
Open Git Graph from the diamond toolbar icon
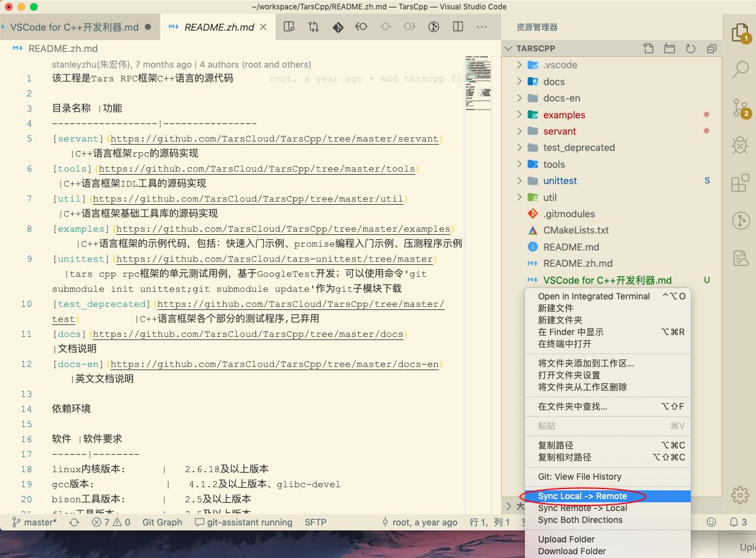(x=338, y=27)
